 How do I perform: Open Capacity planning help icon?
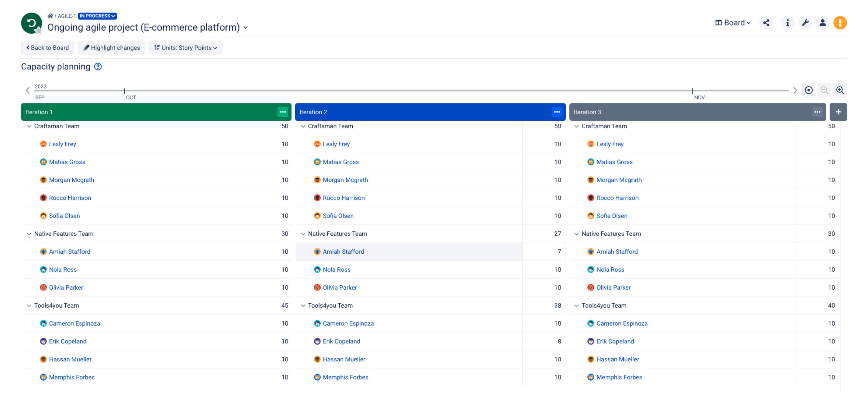pyautogui.click(x=98, y=67)
